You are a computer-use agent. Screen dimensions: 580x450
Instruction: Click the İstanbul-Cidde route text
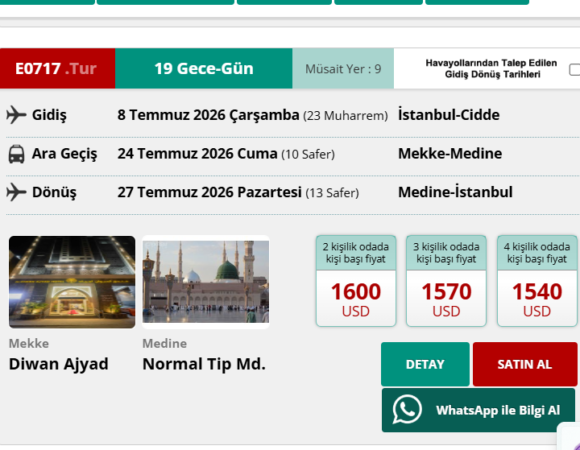(x=449, y=115)
